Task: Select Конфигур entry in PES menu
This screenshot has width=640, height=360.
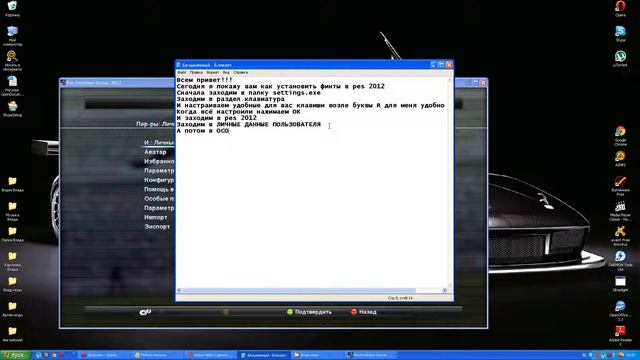Action: coord(159,180)
